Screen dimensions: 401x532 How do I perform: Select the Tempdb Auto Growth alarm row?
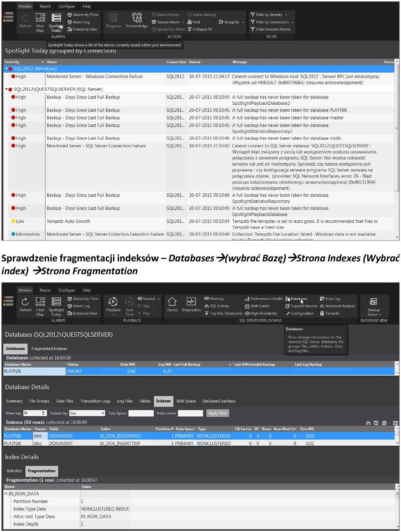click(199, 224)
